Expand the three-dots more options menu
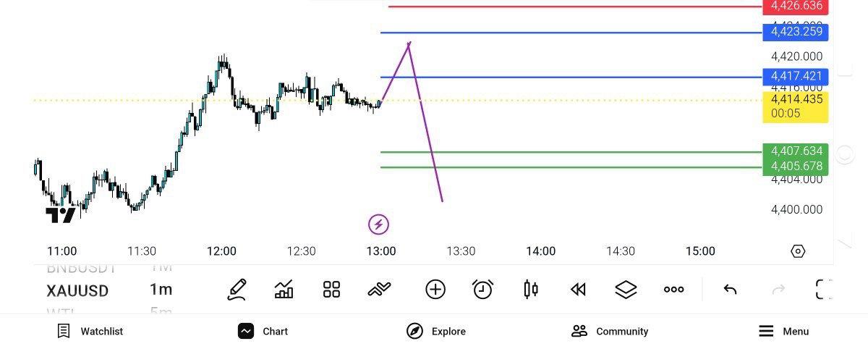Image resolution: width=868 pixels, height=349 pixels. click(x=673, y=290)
